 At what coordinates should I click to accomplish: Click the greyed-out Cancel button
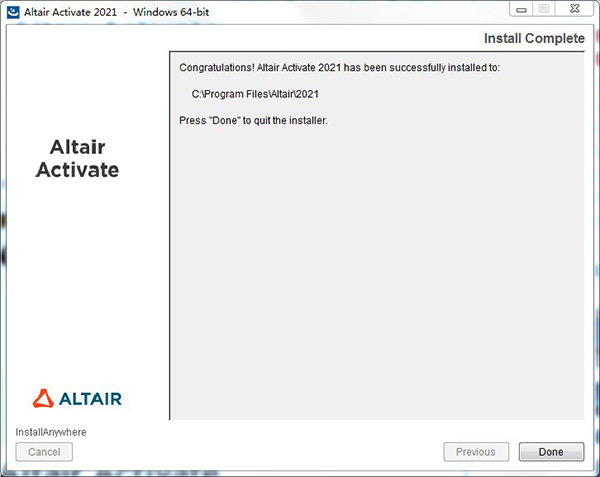click(44, 452)
